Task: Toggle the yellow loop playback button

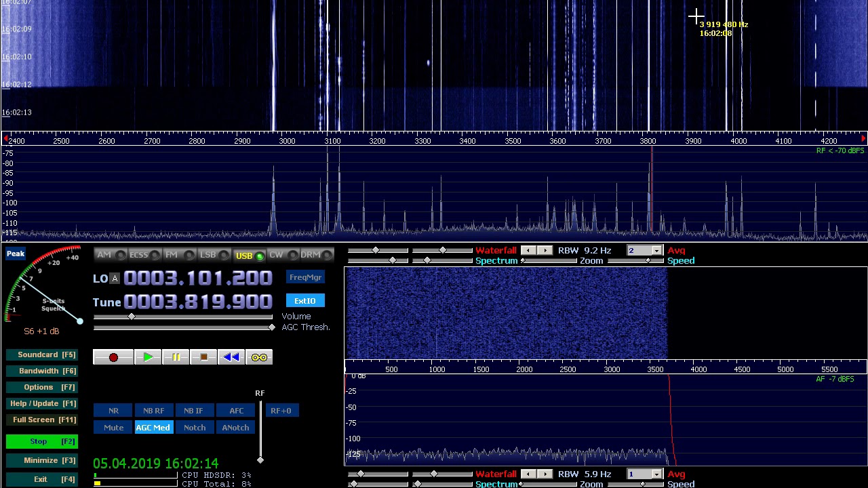Action: [259, 357]
